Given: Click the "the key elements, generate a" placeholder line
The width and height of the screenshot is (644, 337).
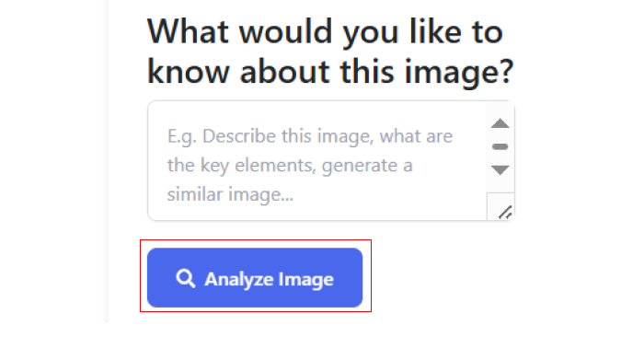Looking at the screenshot, I should (290, 166).
